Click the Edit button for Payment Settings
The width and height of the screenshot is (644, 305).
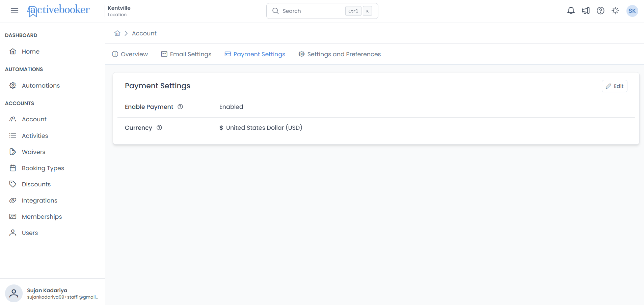615,86
